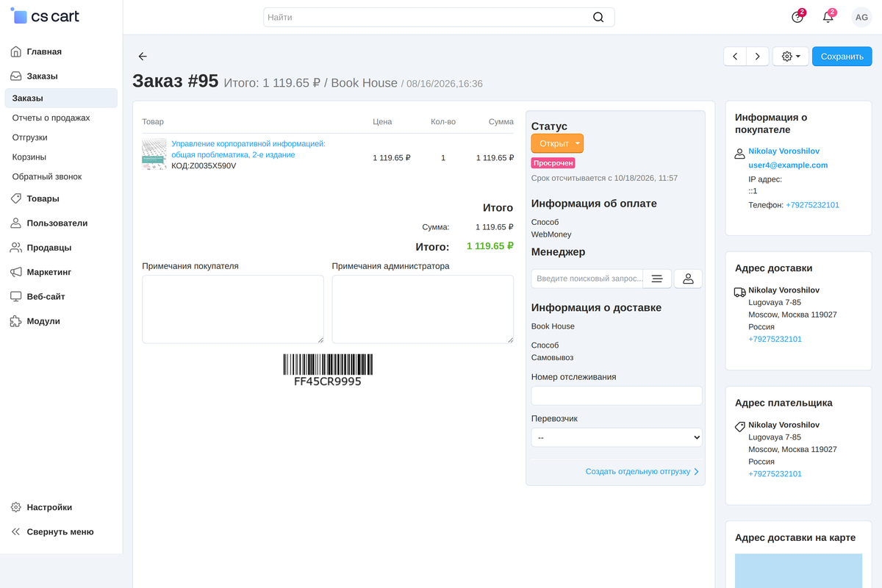Open the Открыт status dropdown
Viewport: 882px width, 588px height.
point(557,143)
